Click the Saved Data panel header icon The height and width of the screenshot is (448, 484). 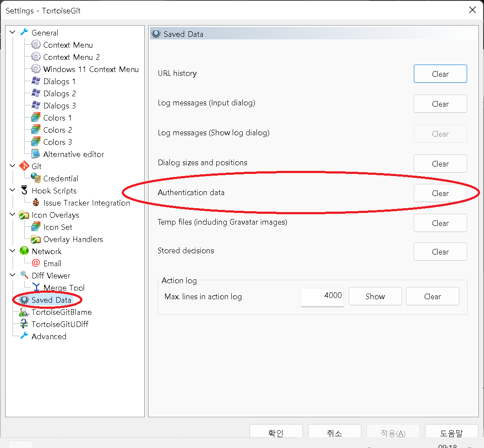pos(156,33)
